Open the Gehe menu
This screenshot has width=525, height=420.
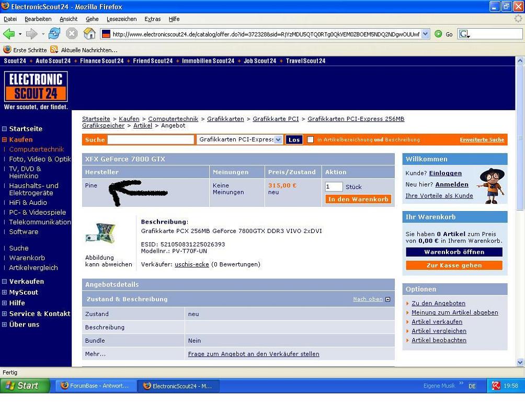(92, 19)
